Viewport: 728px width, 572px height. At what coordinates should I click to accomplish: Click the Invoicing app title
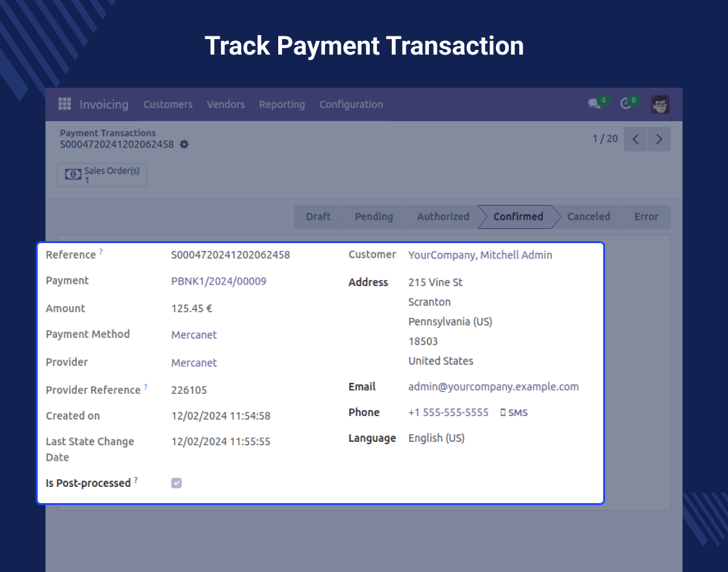104,105
